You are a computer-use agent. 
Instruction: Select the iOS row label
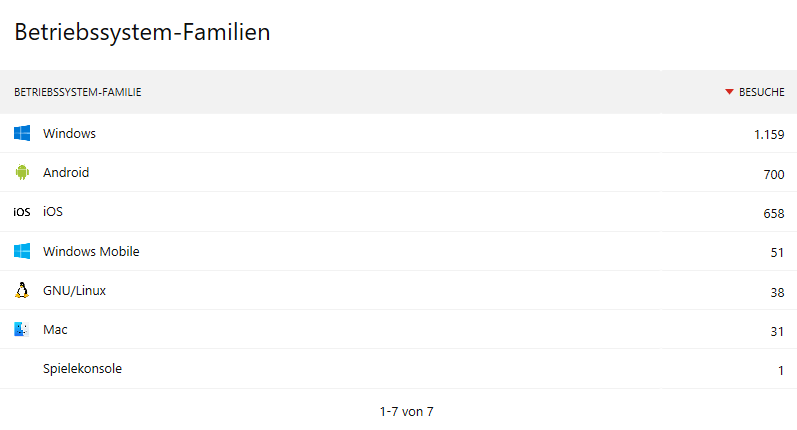point(53,211)
